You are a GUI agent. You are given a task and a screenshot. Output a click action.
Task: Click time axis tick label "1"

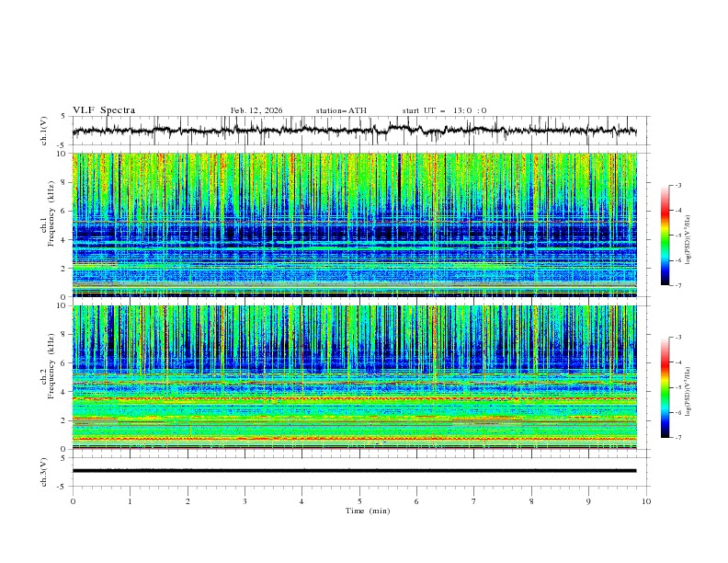pyautogui.click(x=130, y=501)
